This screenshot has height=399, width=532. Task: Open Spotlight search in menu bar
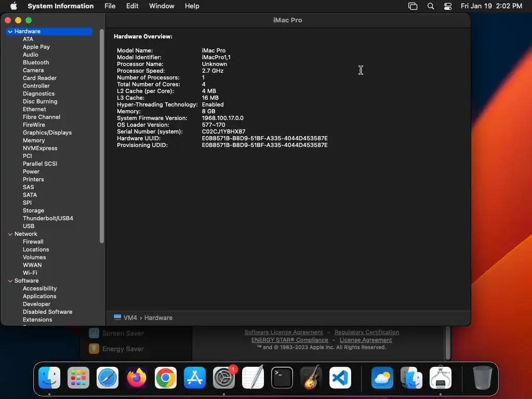431,6
